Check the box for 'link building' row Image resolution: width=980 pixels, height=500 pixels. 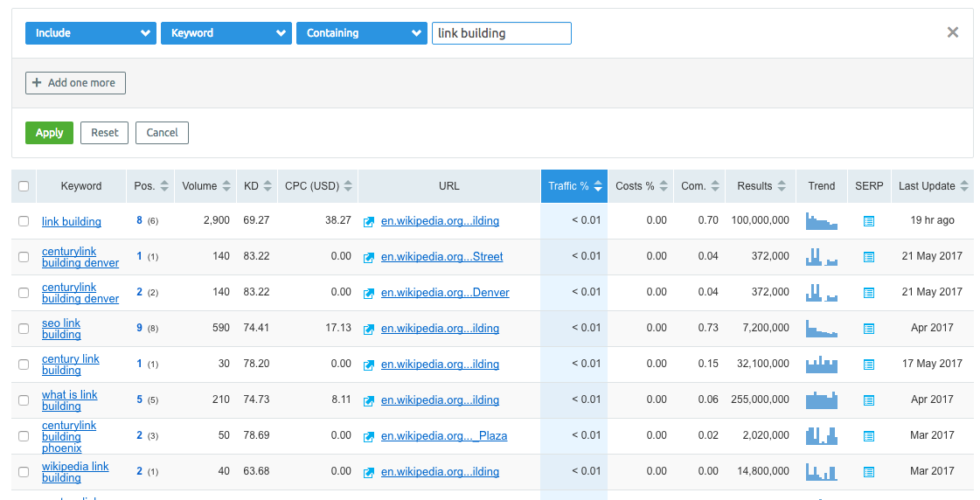click(24, 222)
